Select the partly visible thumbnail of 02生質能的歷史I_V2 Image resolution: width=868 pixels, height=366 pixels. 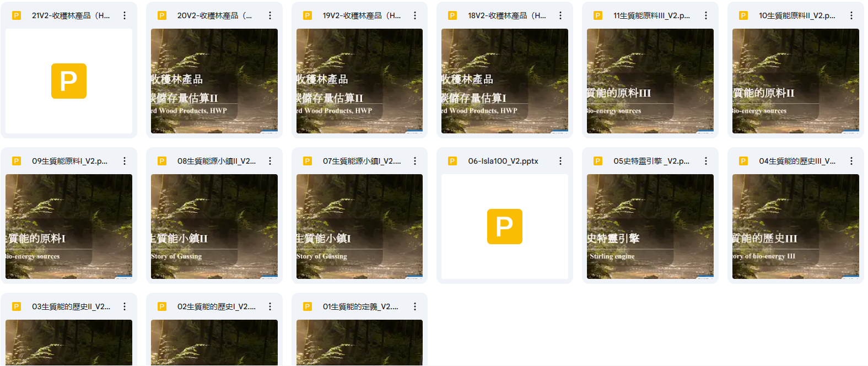click(x=214, y=343)
